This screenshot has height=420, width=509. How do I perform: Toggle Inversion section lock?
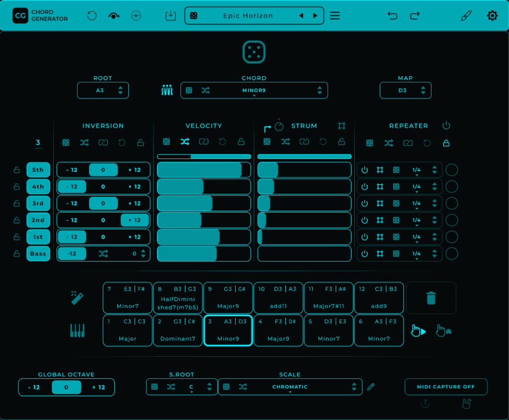141,143
